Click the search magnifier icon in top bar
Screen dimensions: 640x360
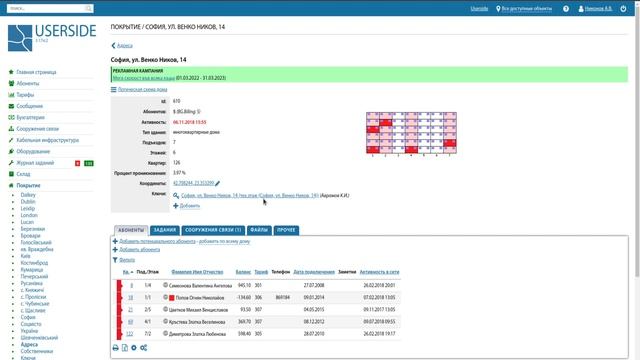click(89, 8)
